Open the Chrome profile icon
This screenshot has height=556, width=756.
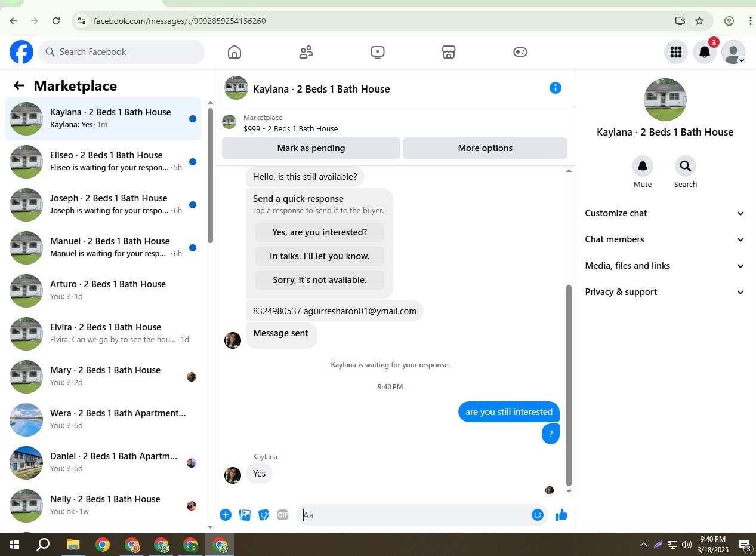click(x=729, y=21)
